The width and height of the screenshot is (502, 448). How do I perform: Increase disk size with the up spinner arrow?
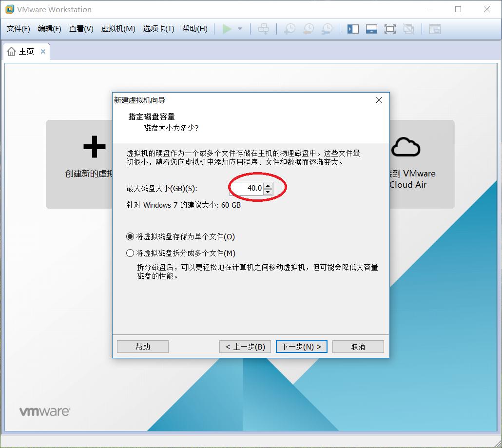[268, 184]
